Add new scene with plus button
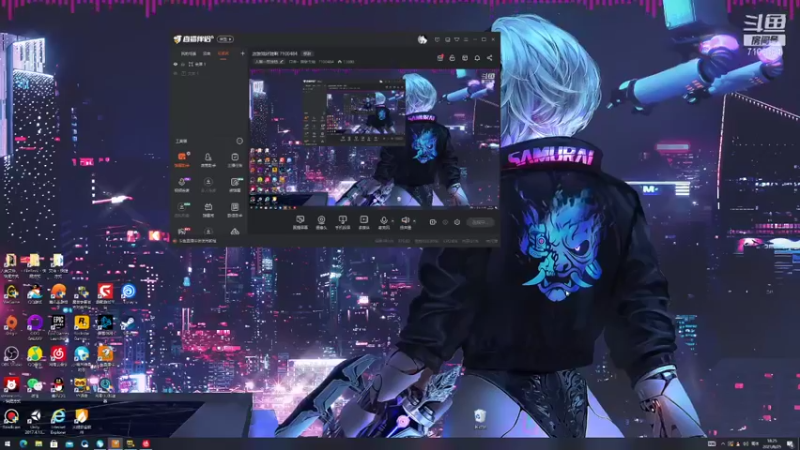800x450 pixels. pyautogui.click(x=242, y=53)
